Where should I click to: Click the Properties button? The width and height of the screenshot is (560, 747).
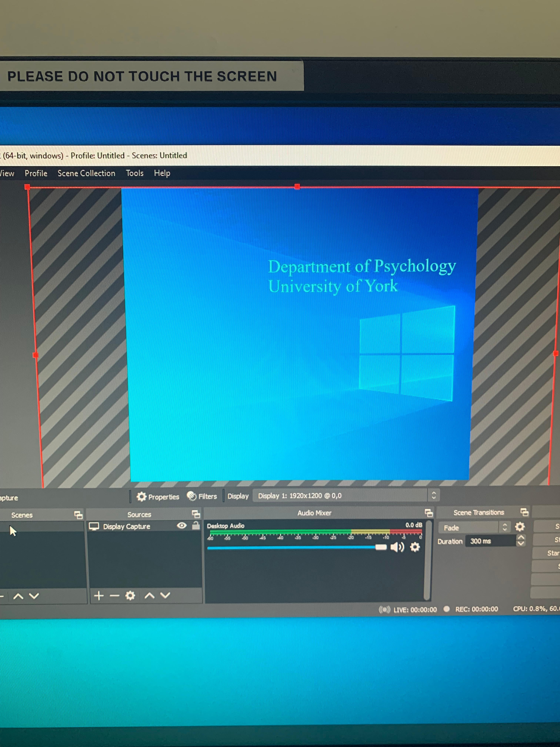pyautogui.click(x=158, y=497)
